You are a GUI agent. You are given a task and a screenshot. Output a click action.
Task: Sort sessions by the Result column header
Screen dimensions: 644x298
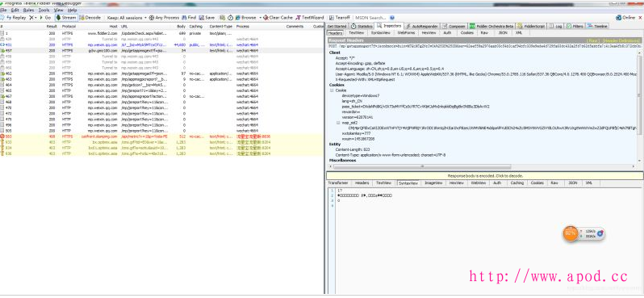[x=52, y=27]
